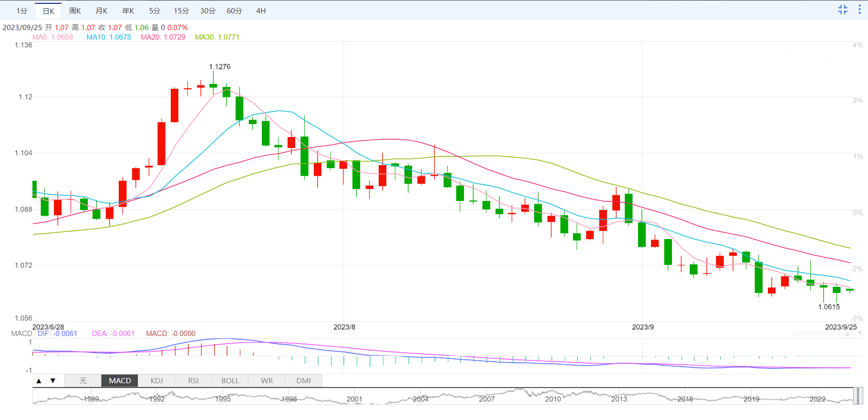Enable the KDJ indicator
The image size is (868, 420).
[156, 380]
